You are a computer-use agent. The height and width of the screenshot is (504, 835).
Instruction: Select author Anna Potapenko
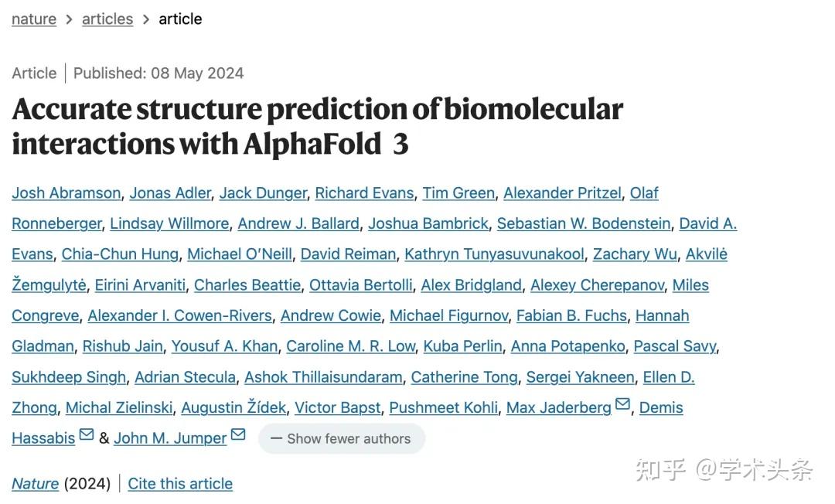(x=567, y=346)
